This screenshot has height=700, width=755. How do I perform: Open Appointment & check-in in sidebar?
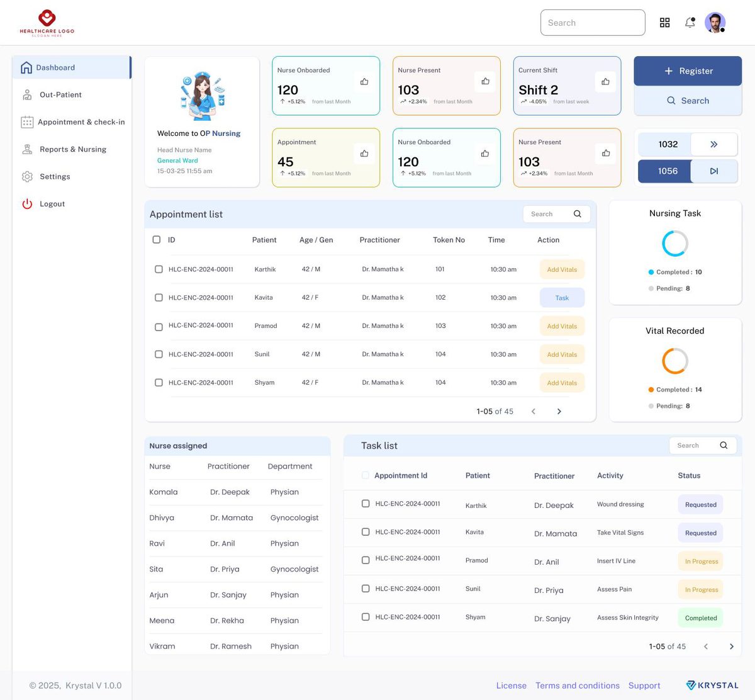point(72,122)
